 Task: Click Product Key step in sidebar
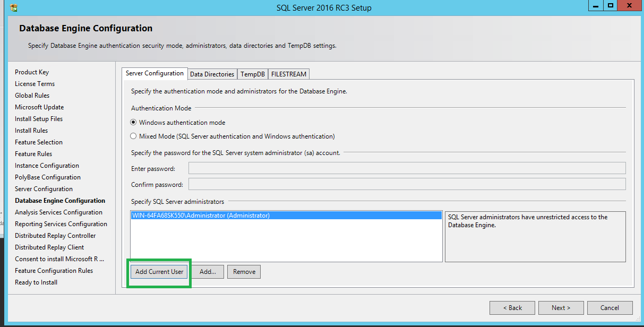click(32, 72)
